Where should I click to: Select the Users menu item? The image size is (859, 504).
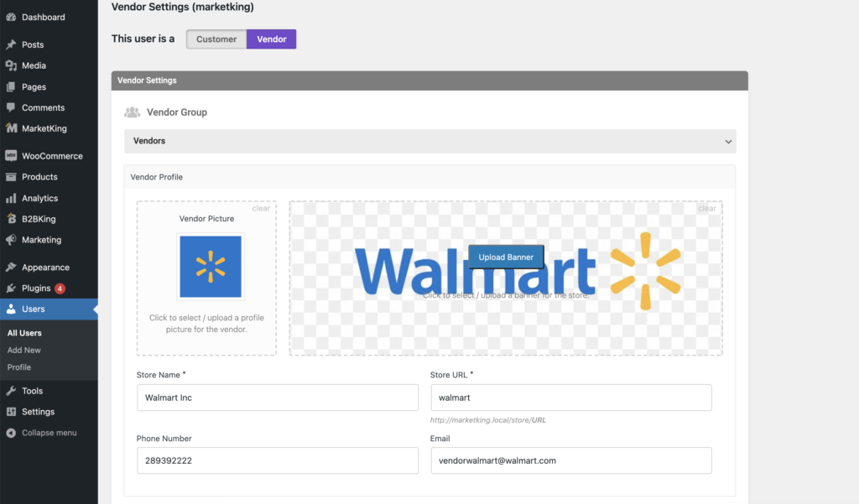(x=49, y=309)
